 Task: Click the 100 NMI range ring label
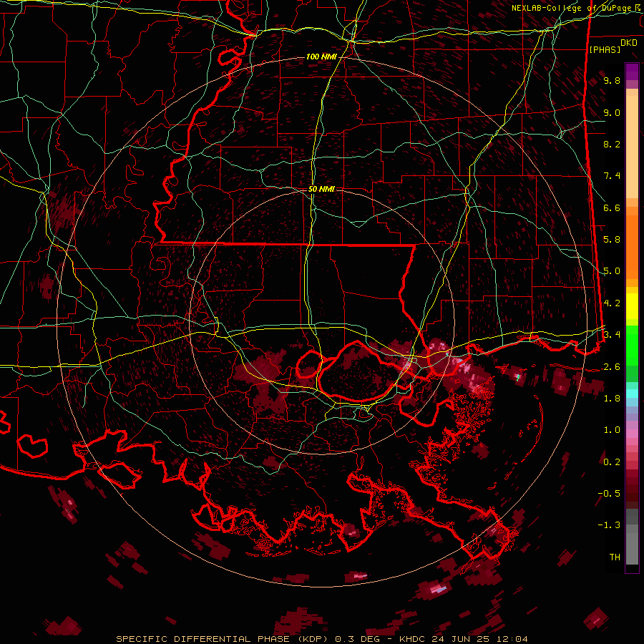tap(321, 57)
